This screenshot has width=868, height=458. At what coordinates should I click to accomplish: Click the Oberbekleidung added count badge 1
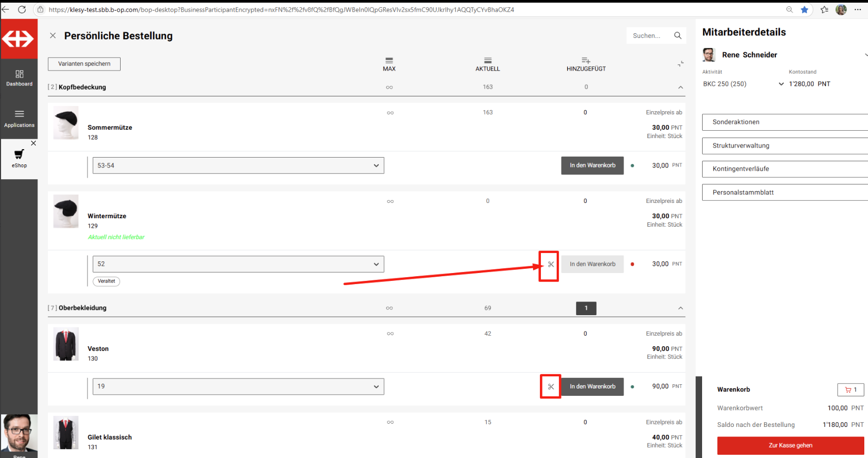click(586, 308)
